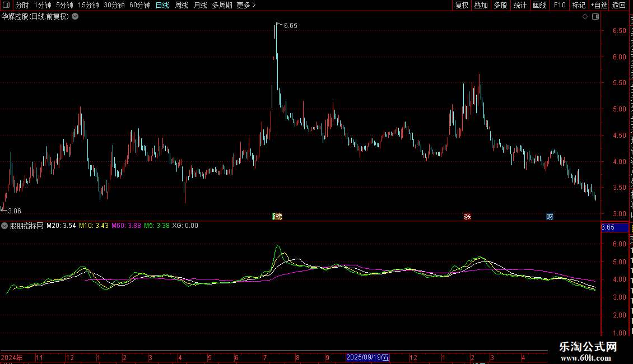This screenshot has width=633, height=364.
Task: Click the blue 财 financial marker
Action: (x=550, y=217)
